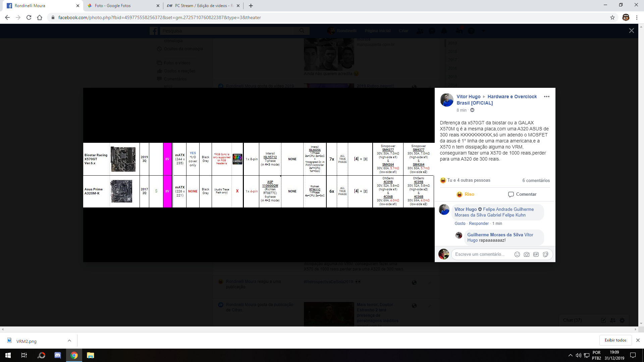Open a new browser tab
The height and width of the screenshot is (362, 644).
coord(251,6)
